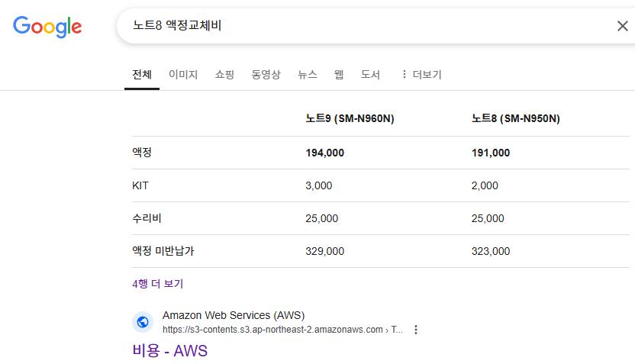Click the s3-contents amazonaws.com URL
This screenshot has height=364, width=635.
coord(282,330)
